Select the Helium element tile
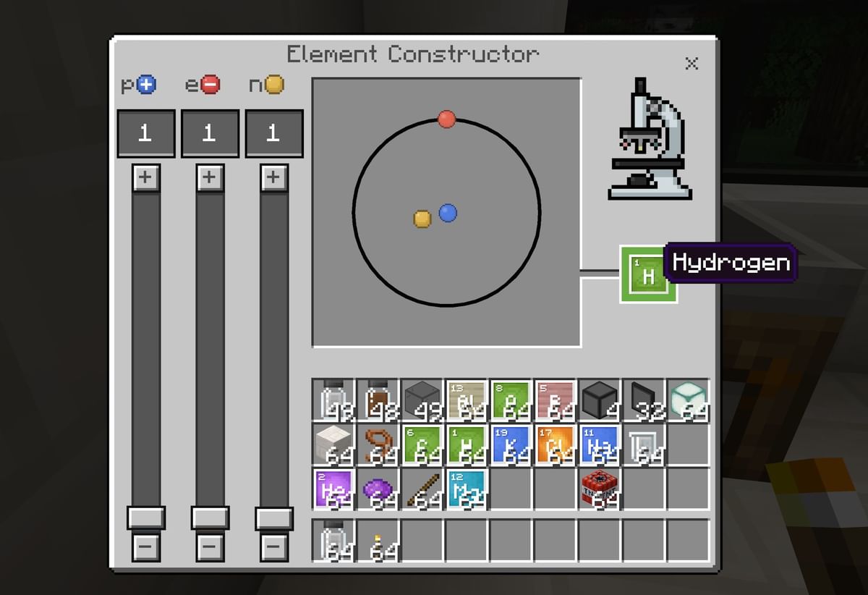The width and height of the screenshot is (868, 595). 334,486
